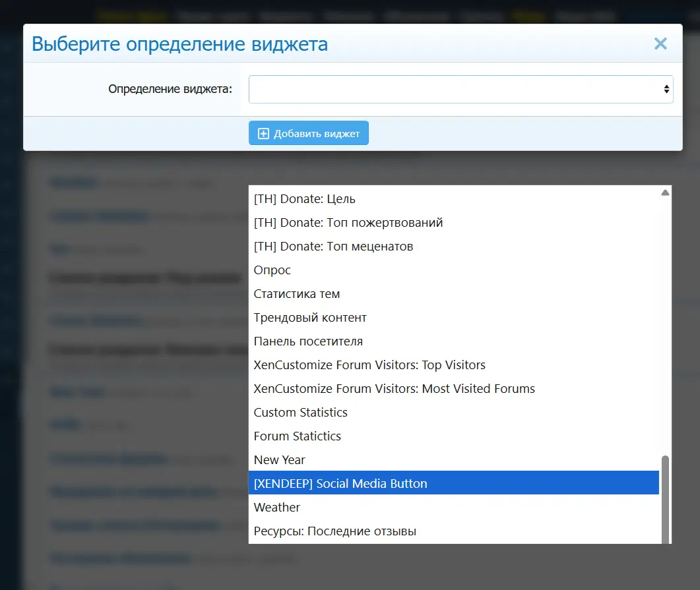The image size is (700, 590).
Task: Select [TH] Donate: Топ пожертвований option
Action: click(348, 223)
